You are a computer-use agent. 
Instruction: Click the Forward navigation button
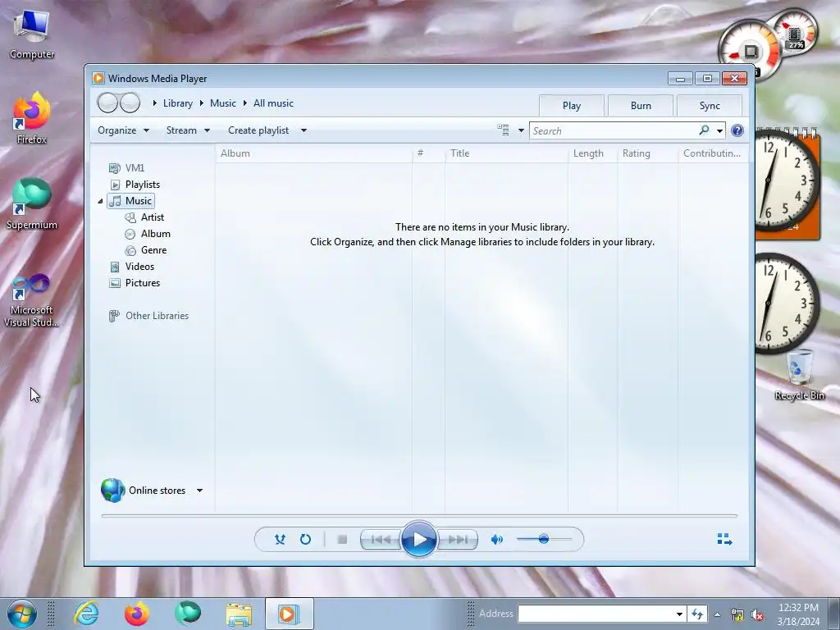tap(130, 103)
